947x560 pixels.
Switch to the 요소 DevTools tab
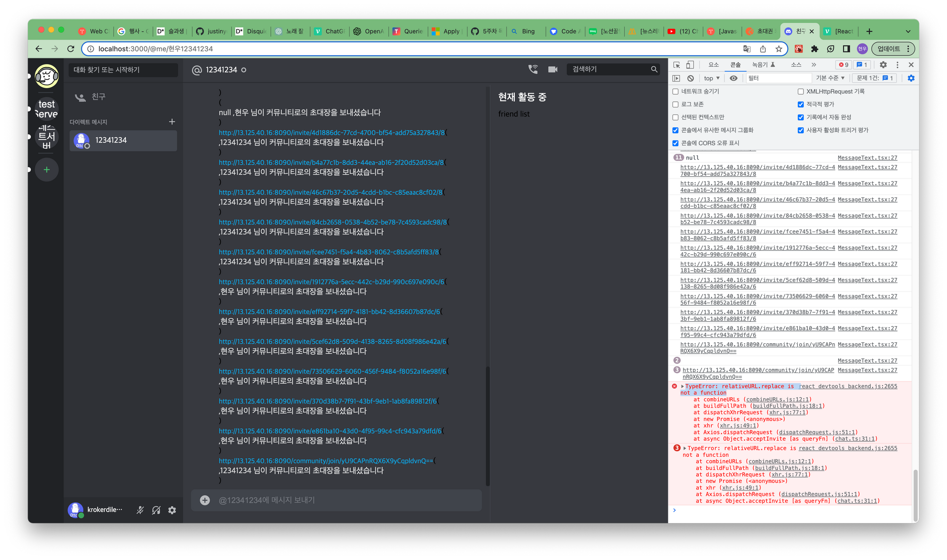click(713, 65)
